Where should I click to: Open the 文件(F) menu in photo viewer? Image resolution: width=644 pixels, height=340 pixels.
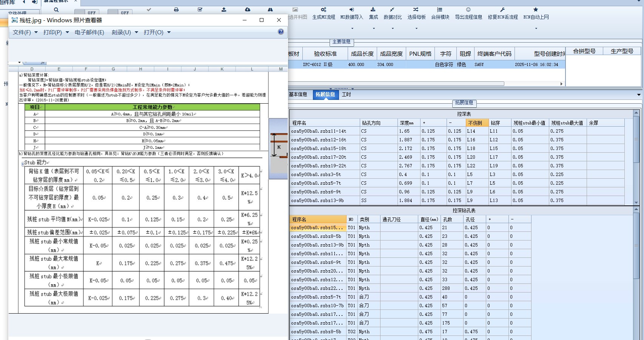pyautogui.click(x=25, y=32)
